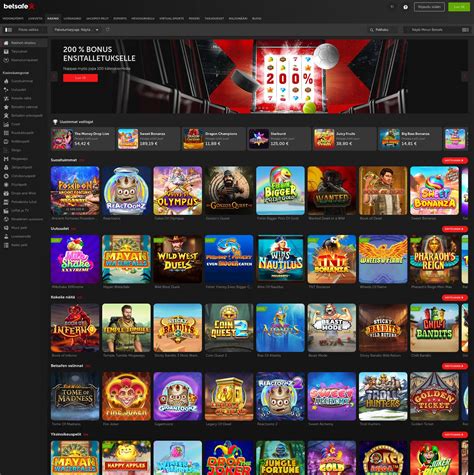474x475 pixels.
Task: Click the Bingo icon in sidebar
Action: tap(6, 150)
